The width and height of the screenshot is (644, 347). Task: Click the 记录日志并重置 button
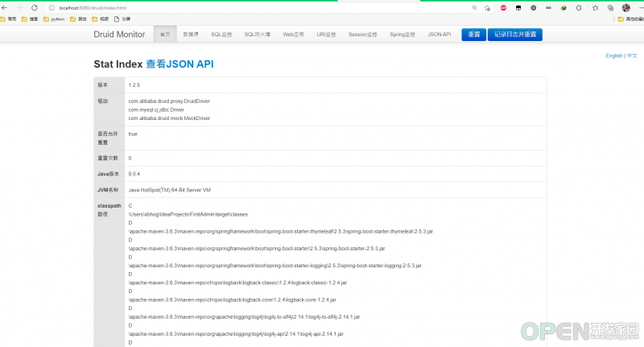click(x=515, y=35)
